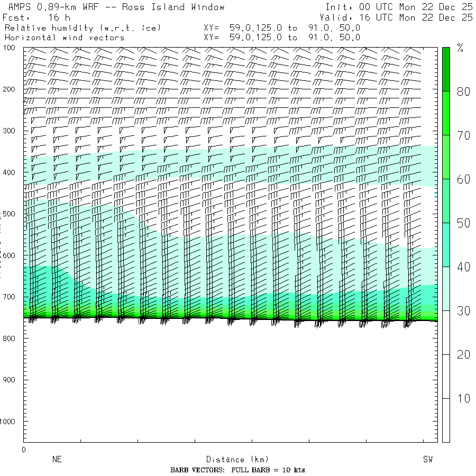Select the light green 60–70 colorbar segment
Image resolution: width=476 pixels, height=476 pixels.
[446, 157]
